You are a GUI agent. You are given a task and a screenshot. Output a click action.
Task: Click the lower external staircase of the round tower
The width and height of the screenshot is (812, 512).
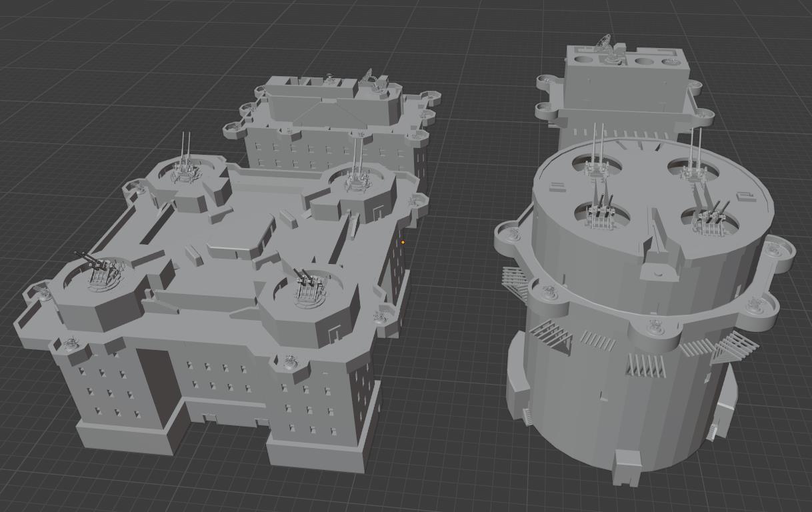pyautogui.click(x=733, y=347)
